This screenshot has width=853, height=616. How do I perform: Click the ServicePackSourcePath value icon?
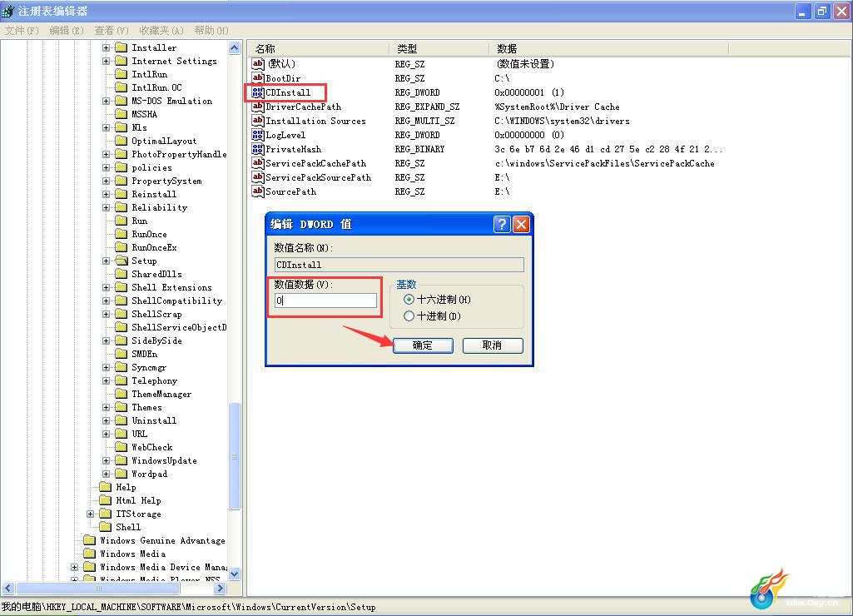258,177
